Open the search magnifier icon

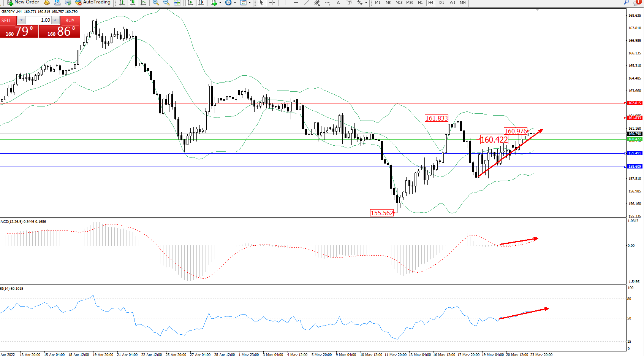[626, 2]
